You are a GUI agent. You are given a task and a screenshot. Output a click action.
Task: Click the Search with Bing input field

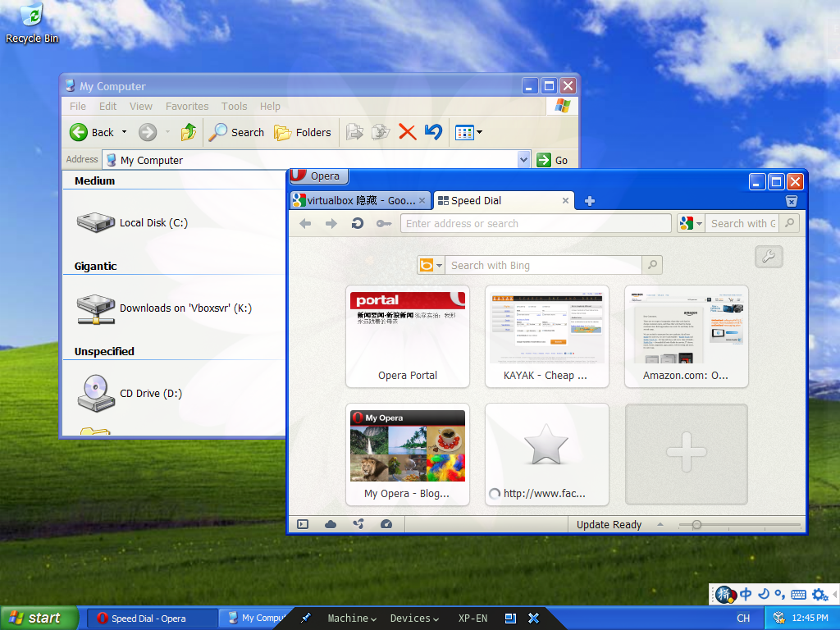point(544,265)
